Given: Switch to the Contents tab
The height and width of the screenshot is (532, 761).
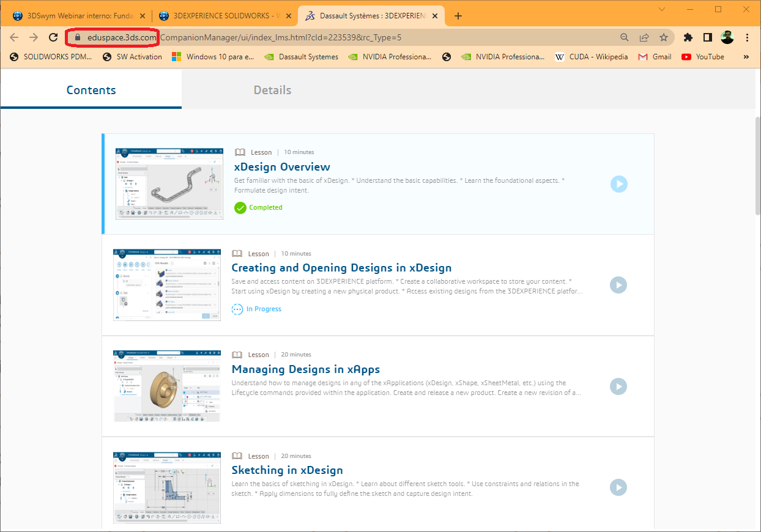Looking at the screenshot, I should [x=91, y=90].
